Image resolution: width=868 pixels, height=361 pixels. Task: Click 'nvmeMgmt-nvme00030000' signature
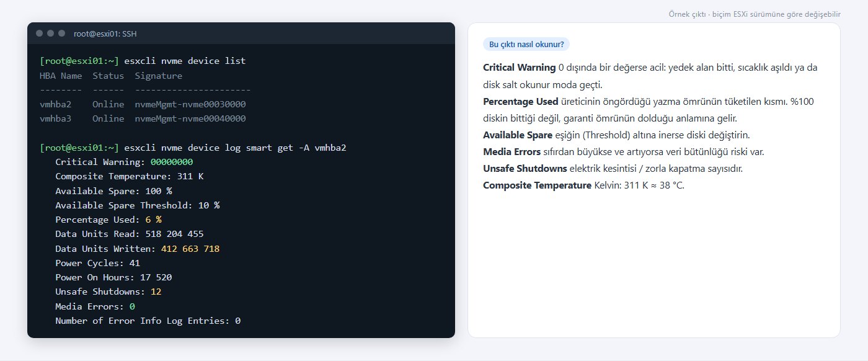[190, 104]
